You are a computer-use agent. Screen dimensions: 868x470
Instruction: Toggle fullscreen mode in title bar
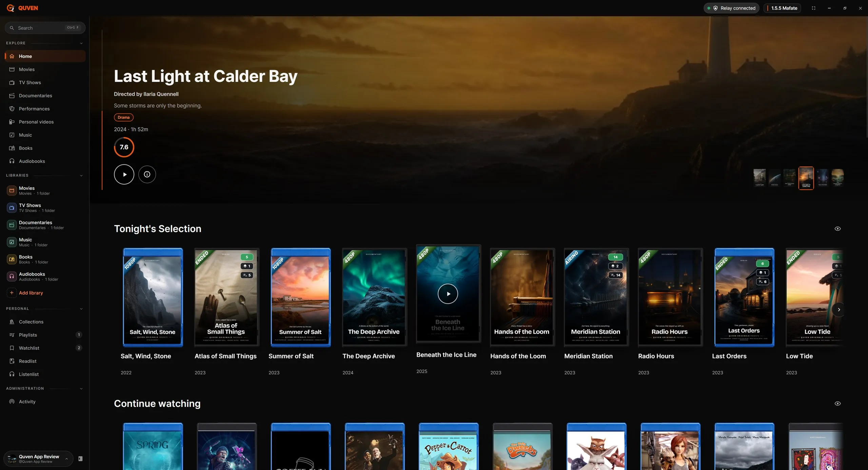(813, 8)
